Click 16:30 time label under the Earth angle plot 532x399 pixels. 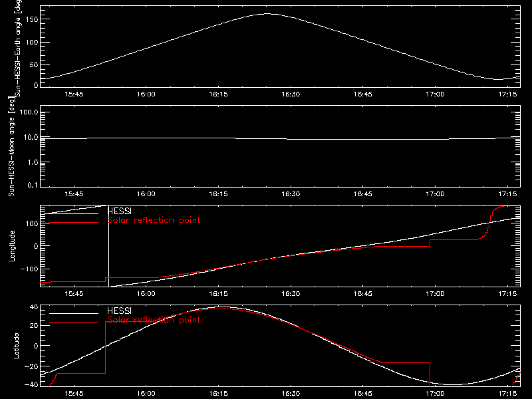(291, 94)
